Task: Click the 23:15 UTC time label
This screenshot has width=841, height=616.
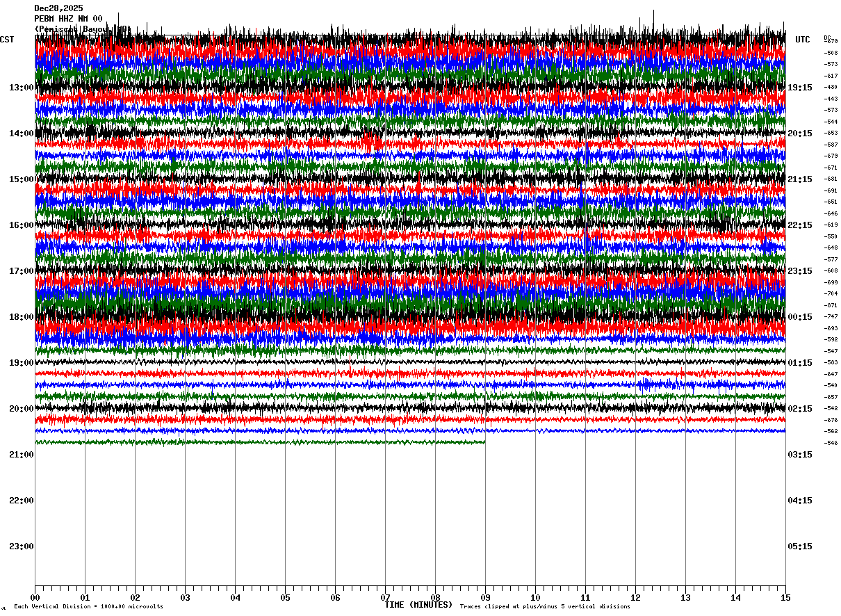Action: pyautogui.click(x=800, y=271)
